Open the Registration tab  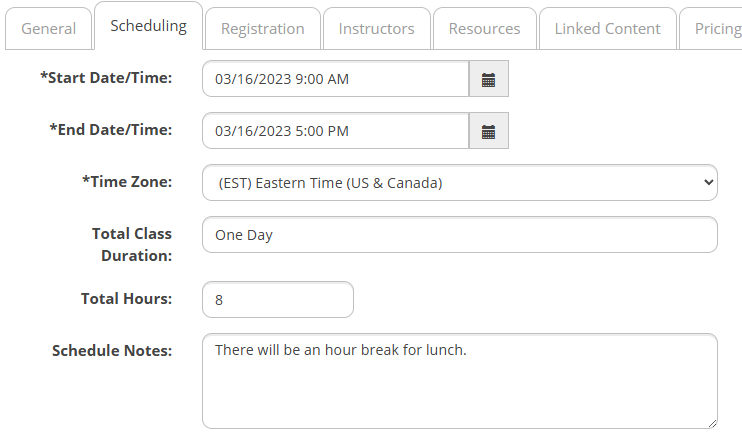pos(263,29)
